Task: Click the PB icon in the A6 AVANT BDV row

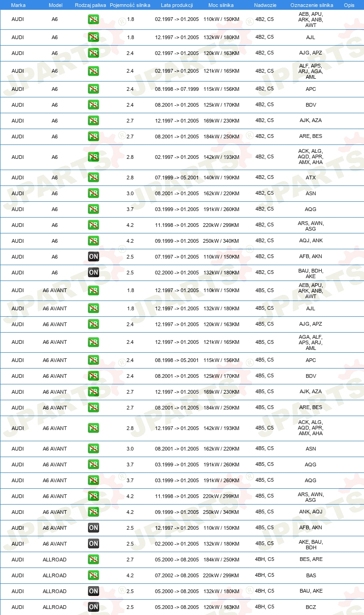Action: (94, 376)
